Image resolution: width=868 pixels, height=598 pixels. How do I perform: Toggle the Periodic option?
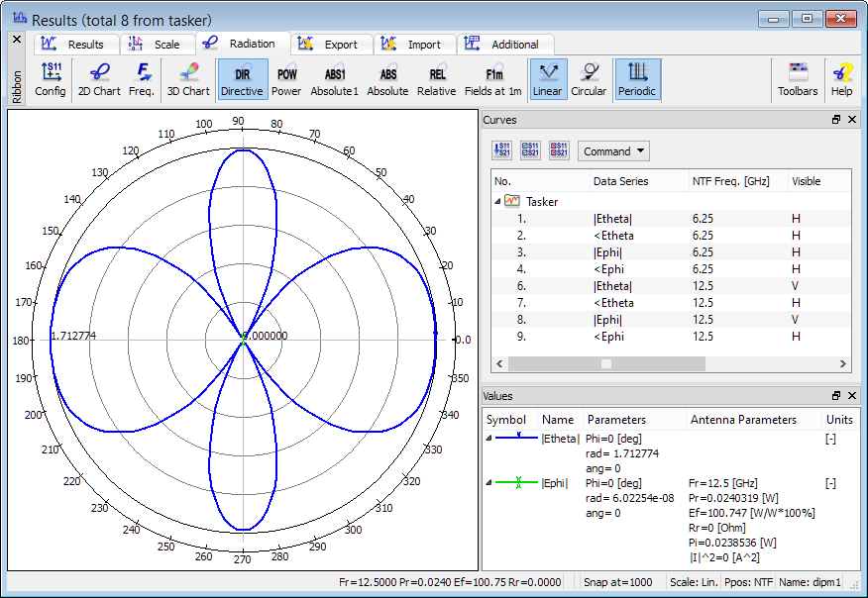coord(638,80)
